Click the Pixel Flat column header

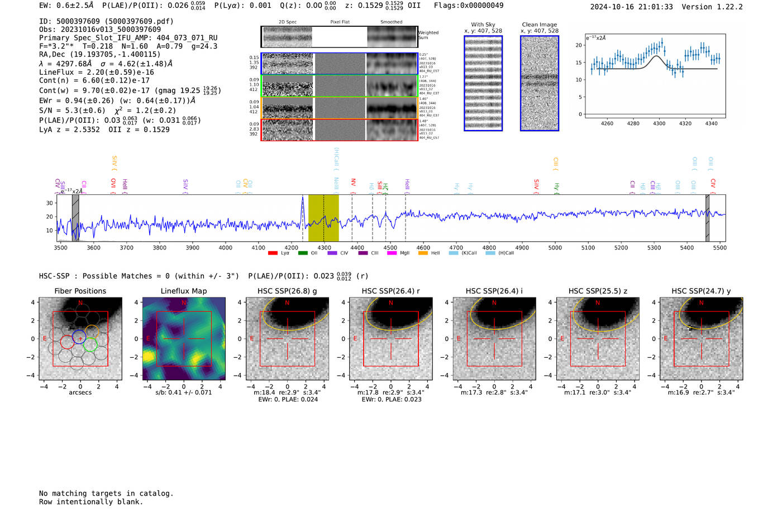pyautogui.click(x=340, y=22)
